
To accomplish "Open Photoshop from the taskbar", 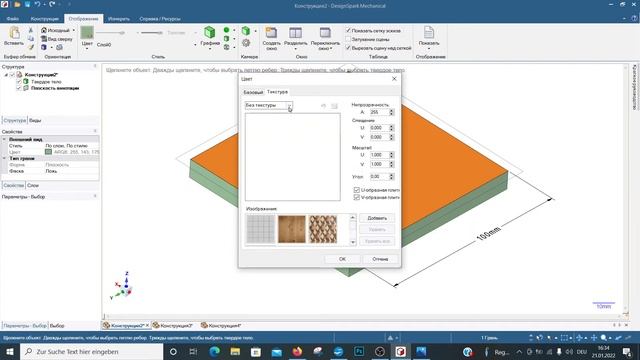I will click(359, 351).
